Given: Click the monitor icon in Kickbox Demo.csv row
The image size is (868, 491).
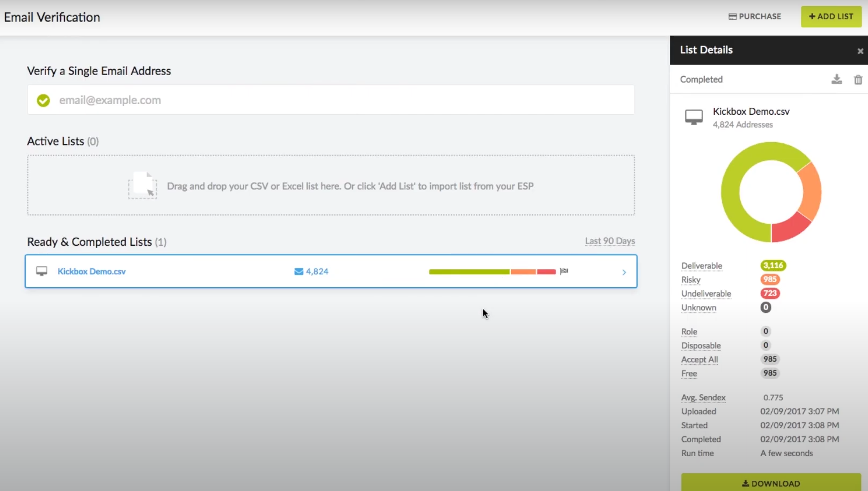Looking at the screenshot, I should coord(41,271).
